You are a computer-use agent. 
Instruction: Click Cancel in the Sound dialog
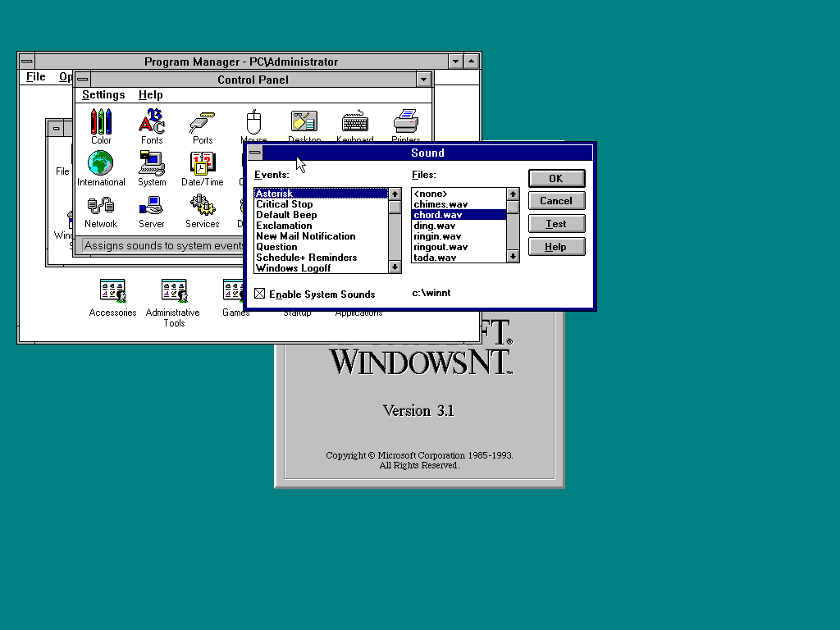coord(557,201)
